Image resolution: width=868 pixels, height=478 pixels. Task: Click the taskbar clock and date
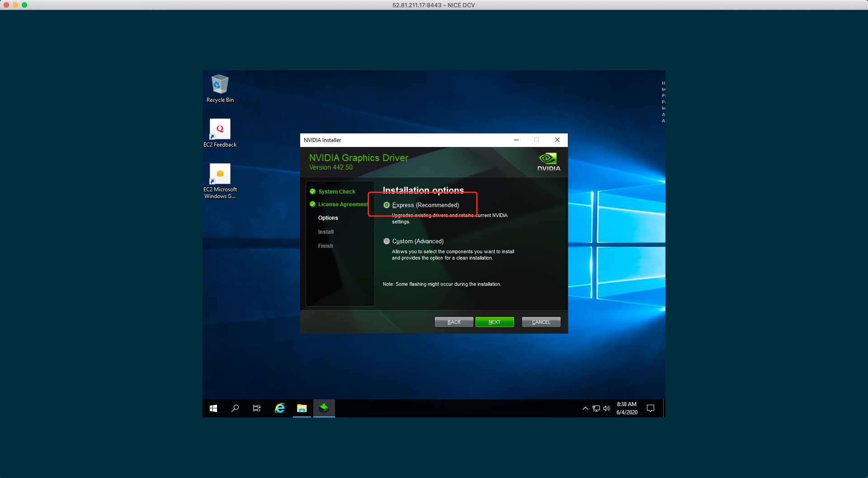627,408
